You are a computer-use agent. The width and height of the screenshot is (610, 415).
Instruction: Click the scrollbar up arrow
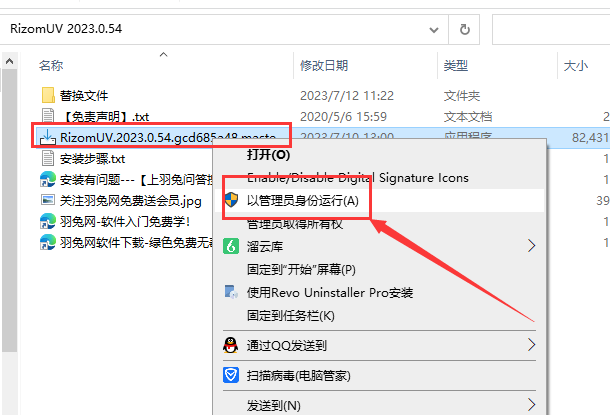pyautogui.click(x=9, y=61)
